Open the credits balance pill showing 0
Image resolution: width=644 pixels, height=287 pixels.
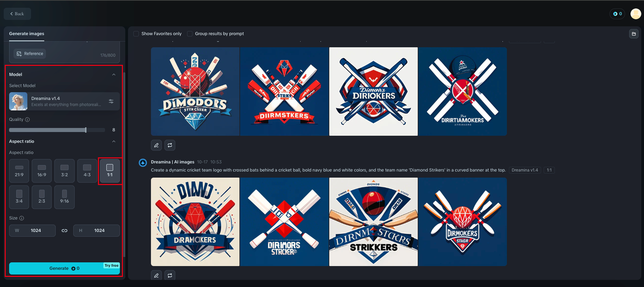point(617,14)
